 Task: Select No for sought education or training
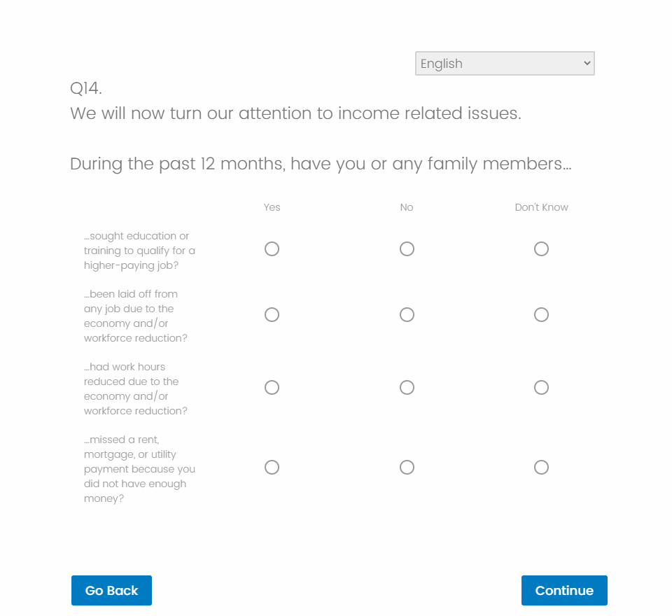click(407, 249)
